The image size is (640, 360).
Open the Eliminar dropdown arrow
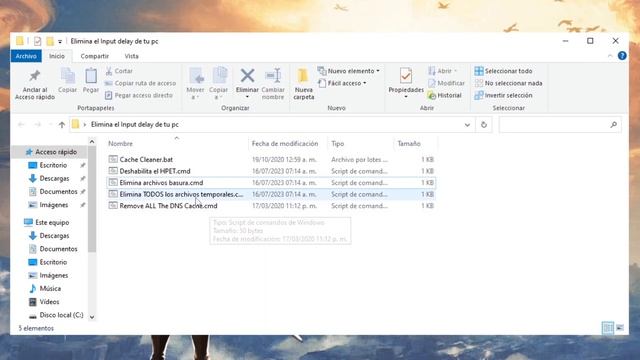click(x=247, y=97)
